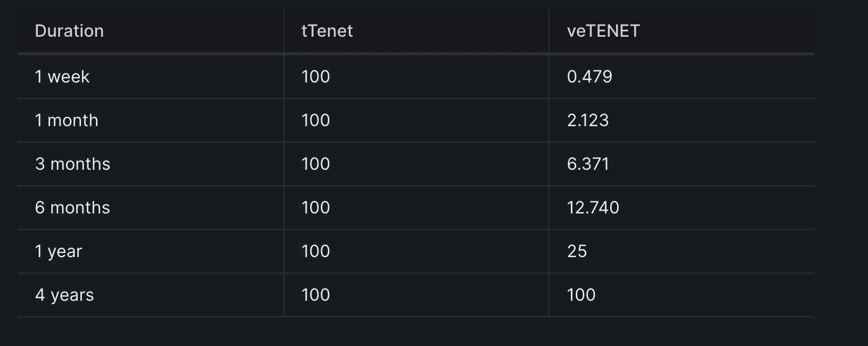Select the 6 months duration cell
The width and height of the screenshot is (868, 346).
pos(72,208)
